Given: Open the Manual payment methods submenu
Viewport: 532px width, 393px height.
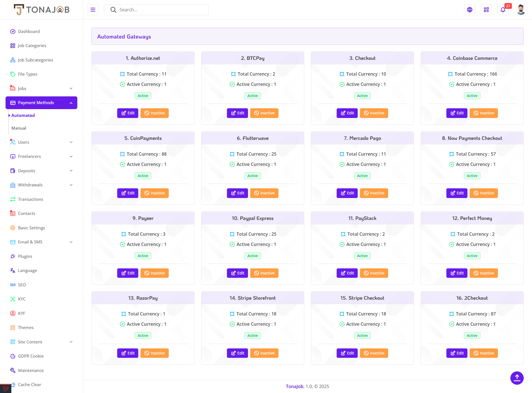Looking at the screenshot, I should 19,128.
